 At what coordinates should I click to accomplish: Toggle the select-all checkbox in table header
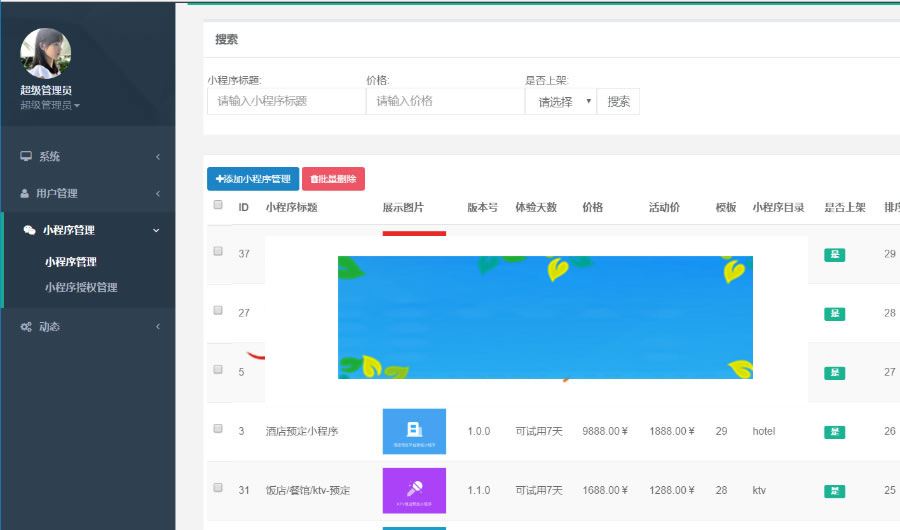(218, 206)
